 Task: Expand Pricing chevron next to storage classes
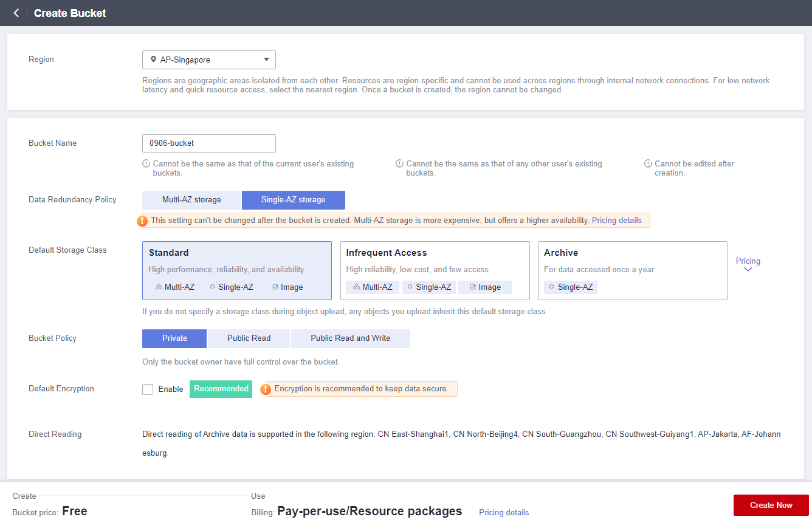[748, 269]
